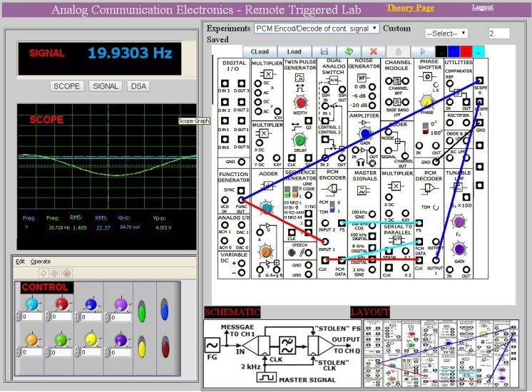Click the run arrow in Control panel
The image size is (532, 392).
pos(43,273)
